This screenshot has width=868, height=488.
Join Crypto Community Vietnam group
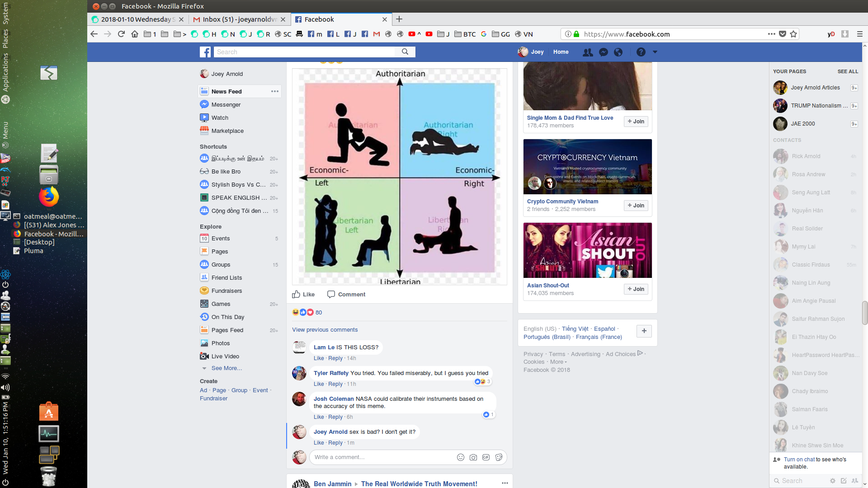(636, 205)
